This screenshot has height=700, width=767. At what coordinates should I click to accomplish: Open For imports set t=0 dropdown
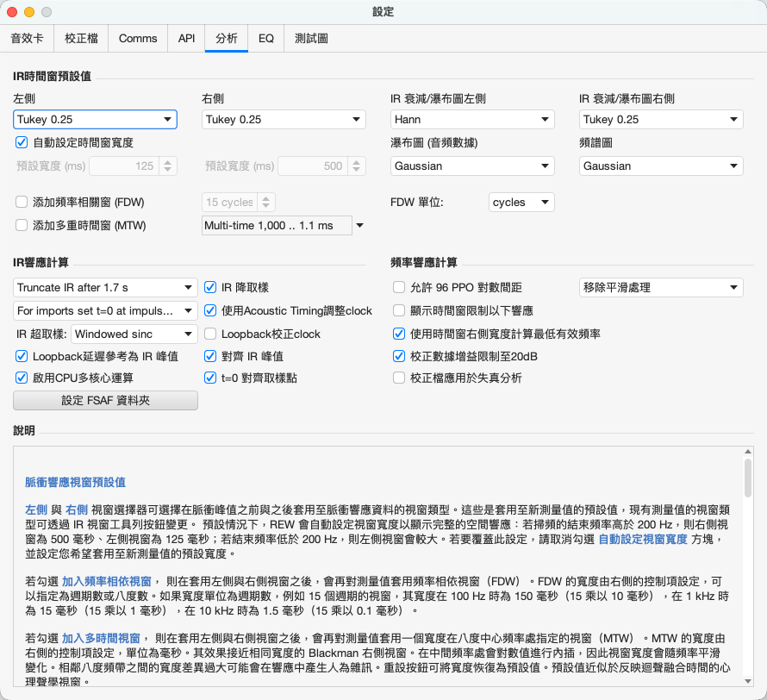tap(105, 310)
